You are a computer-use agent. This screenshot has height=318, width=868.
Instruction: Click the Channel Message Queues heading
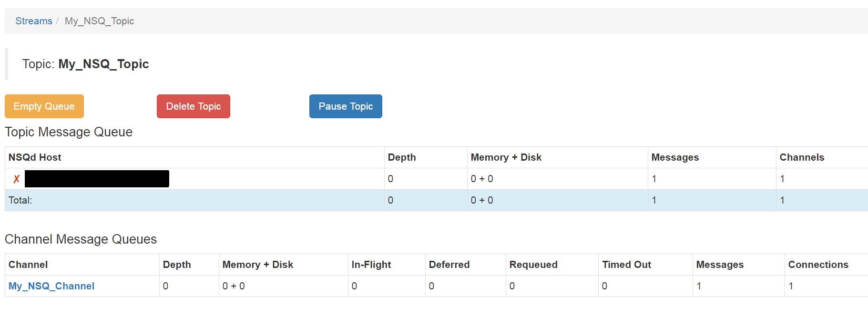pyautogui.click(x=81, y=239)
